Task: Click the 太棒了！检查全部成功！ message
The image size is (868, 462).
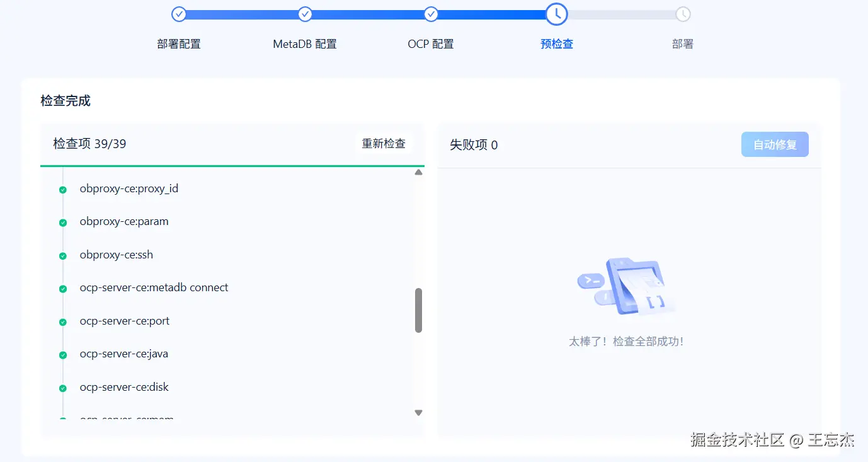Action: coord(626,342)
